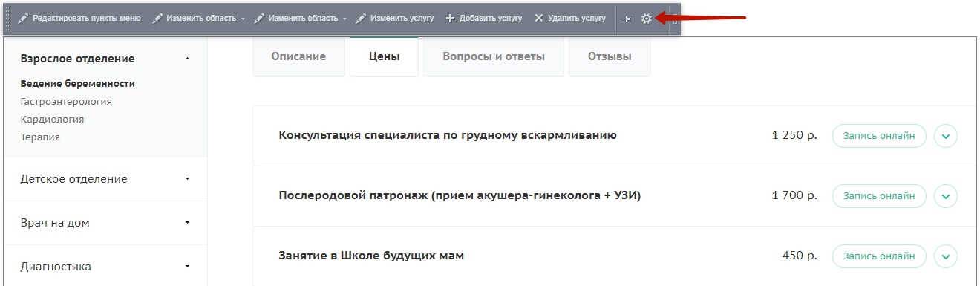The image size is (980, 286).
Task: Open Терапия in the sidebar
Action: click(40, 137)
